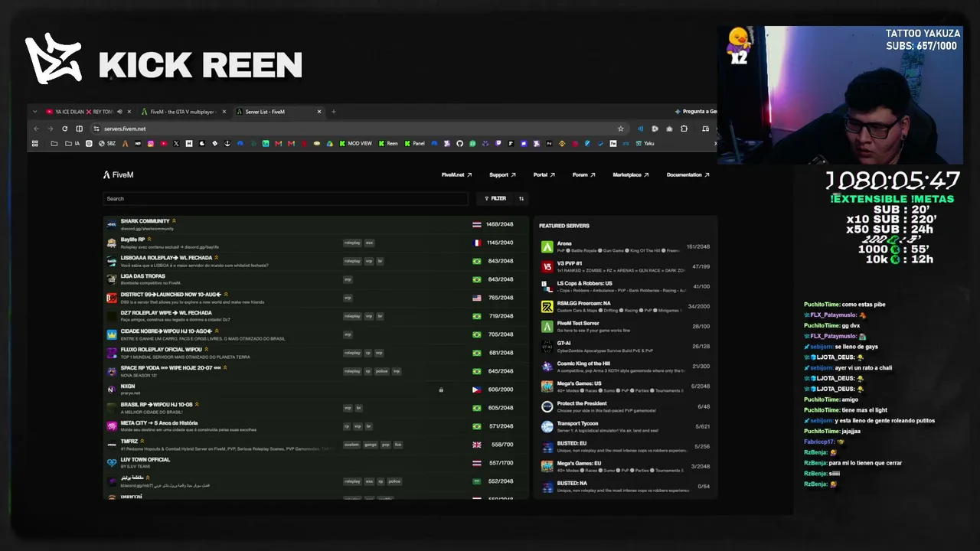
Task: Select Mega's Games: US featured server
Action: (626, 386)
